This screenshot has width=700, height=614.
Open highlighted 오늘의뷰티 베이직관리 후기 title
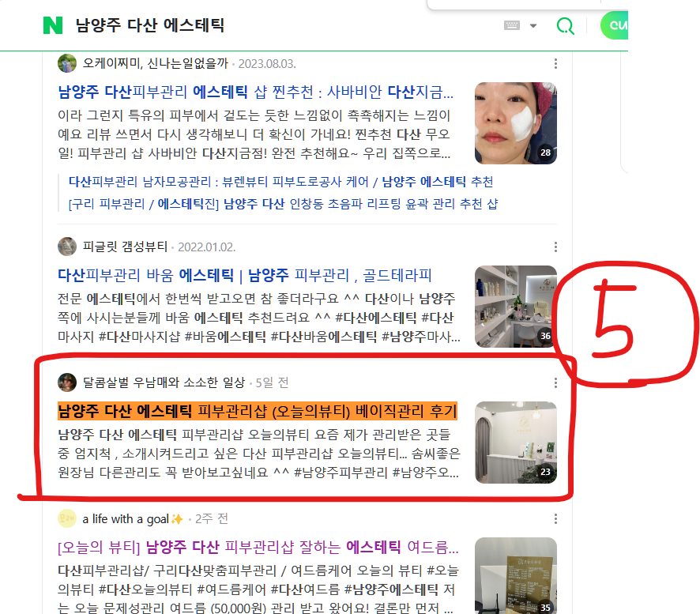(258, 411)
